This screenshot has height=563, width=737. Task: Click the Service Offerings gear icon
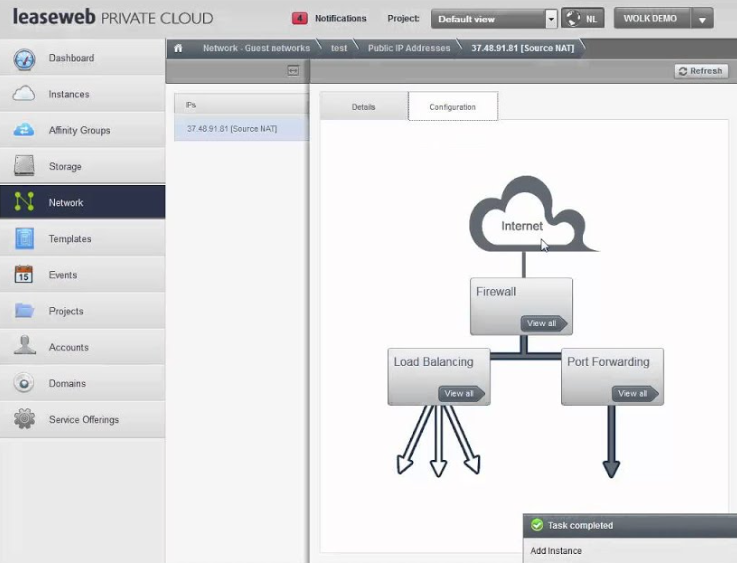tap(24, 420)
